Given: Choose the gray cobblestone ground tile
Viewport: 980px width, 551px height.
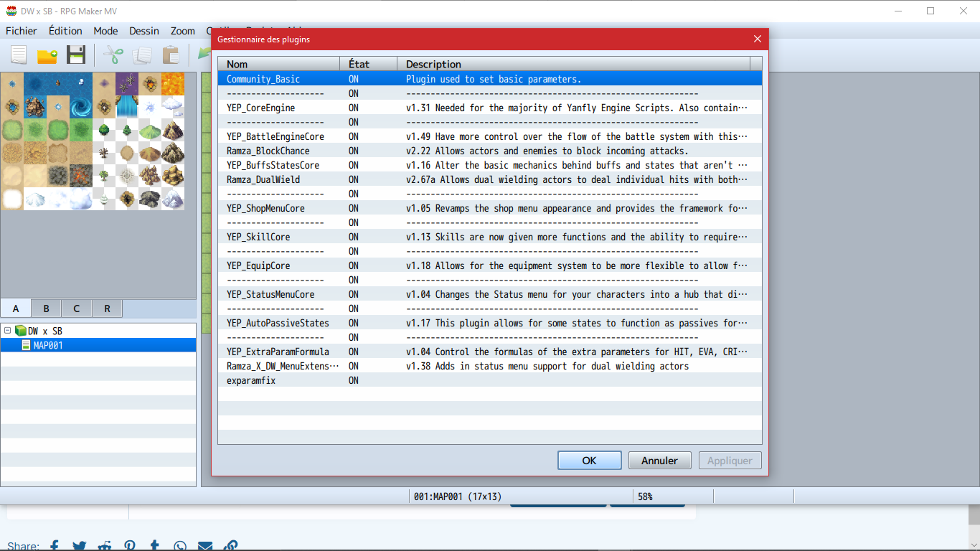Looking at the screenshot, I should pyautogui.click(x=58, y=176).
